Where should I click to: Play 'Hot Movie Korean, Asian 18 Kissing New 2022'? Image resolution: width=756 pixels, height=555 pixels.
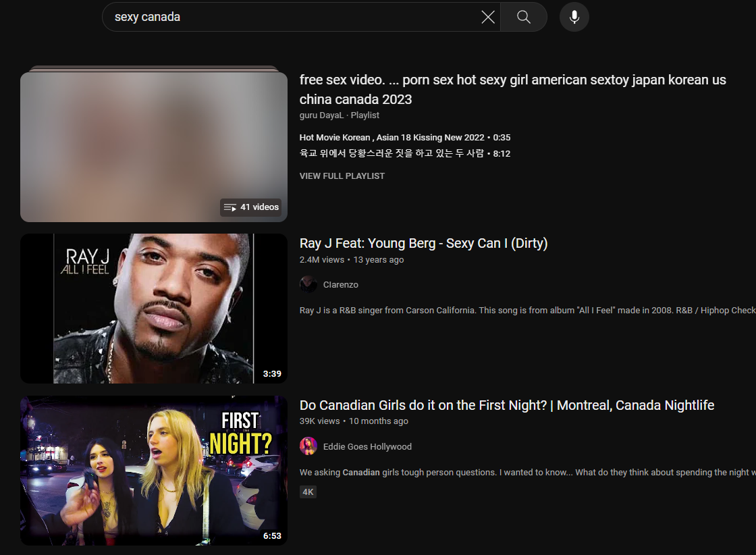point(405,138)
